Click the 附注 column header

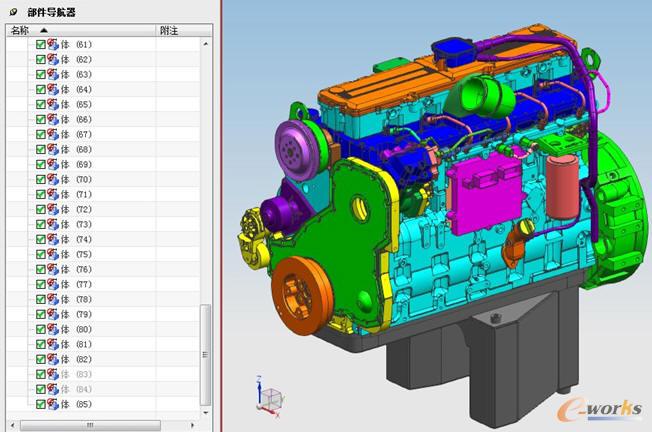coord(170,31)
